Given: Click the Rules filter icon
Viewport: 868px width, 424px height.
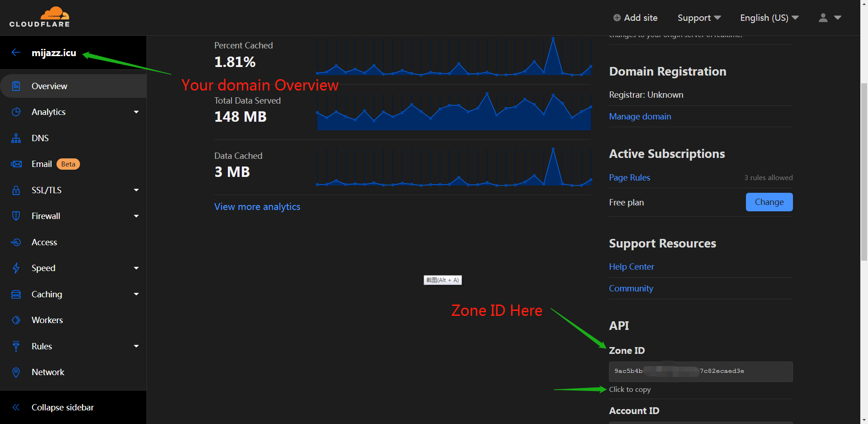Looking at the screenshot, I should tap(16, 346).
